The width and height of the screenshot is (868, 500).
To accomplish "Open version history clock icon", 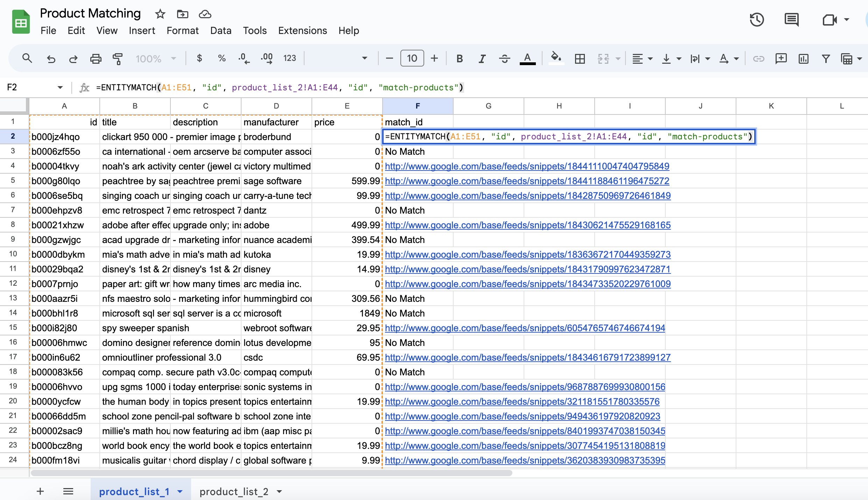I will [x=757, y=20].
